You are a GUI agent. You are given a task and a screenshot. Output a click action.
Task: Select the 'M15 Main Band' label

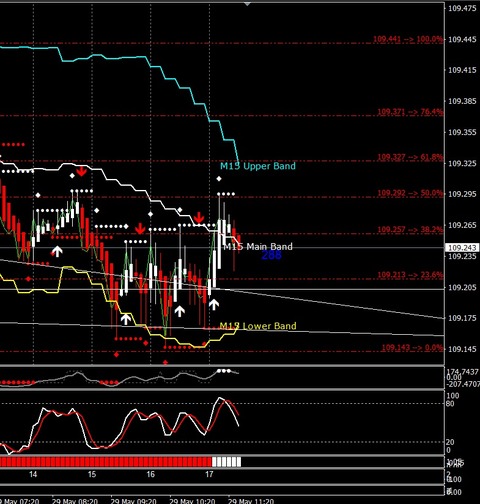258,247
